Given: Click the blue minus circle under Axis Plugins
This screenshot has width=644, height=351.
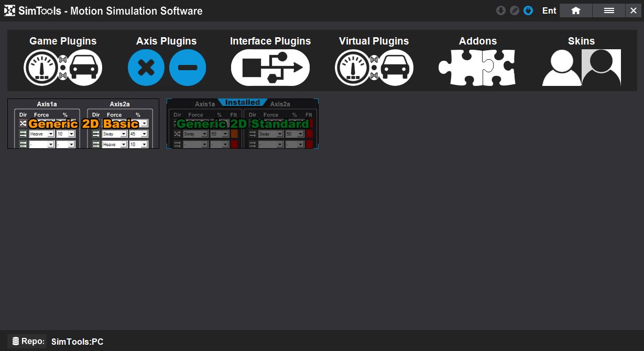Looking at the screenshot, I should [x=188, y=68].
